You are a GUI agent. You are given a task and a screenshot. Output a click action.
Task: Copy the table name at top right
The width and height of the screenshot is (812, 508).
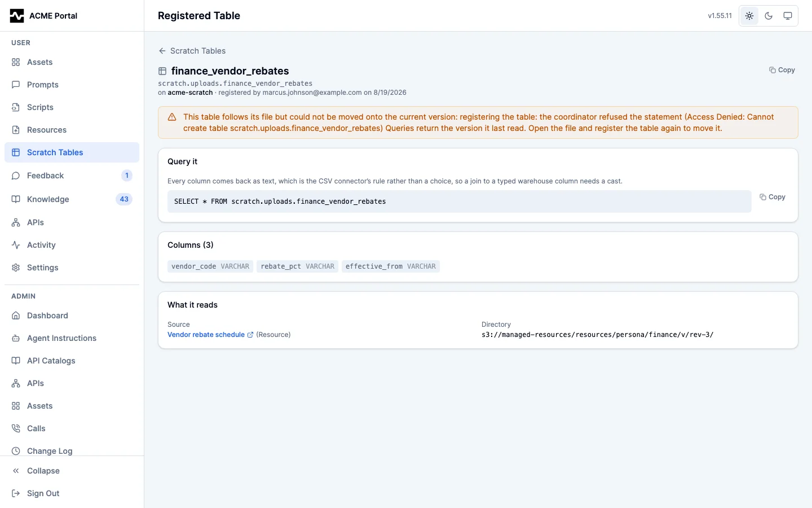[x=782, y=70]
